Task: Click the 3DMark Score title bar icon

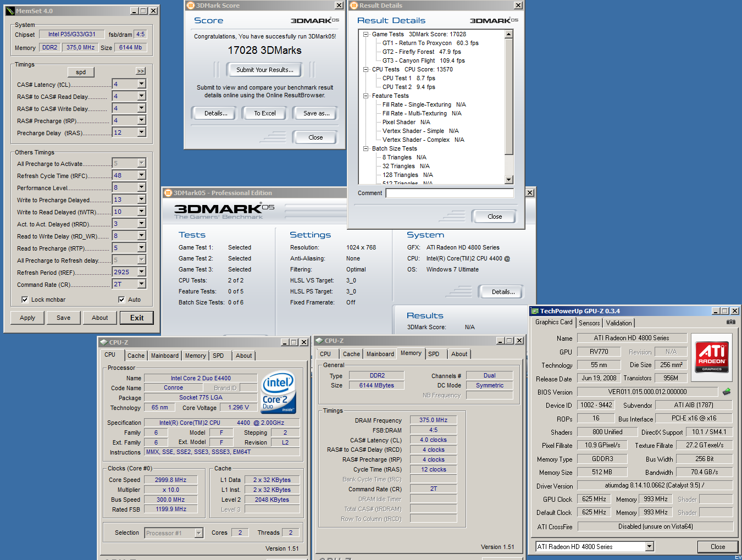Action: 191,5
